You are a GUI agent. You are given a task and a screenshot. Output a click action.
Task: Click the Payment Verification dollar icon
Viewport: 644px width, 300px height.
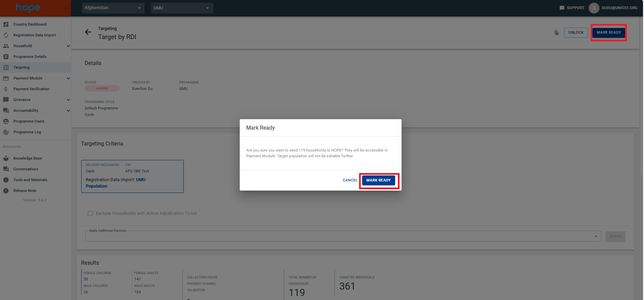point(6,89)
